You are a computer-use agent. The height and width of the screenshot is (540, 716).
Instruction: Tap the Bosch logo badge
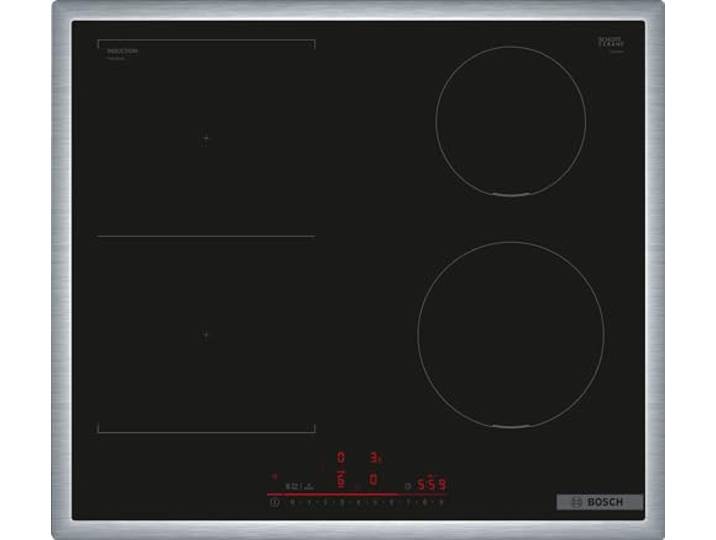point(600,502)
